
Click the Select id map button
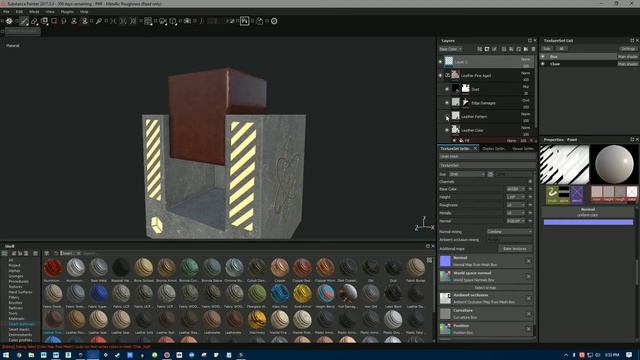(485, 288)
